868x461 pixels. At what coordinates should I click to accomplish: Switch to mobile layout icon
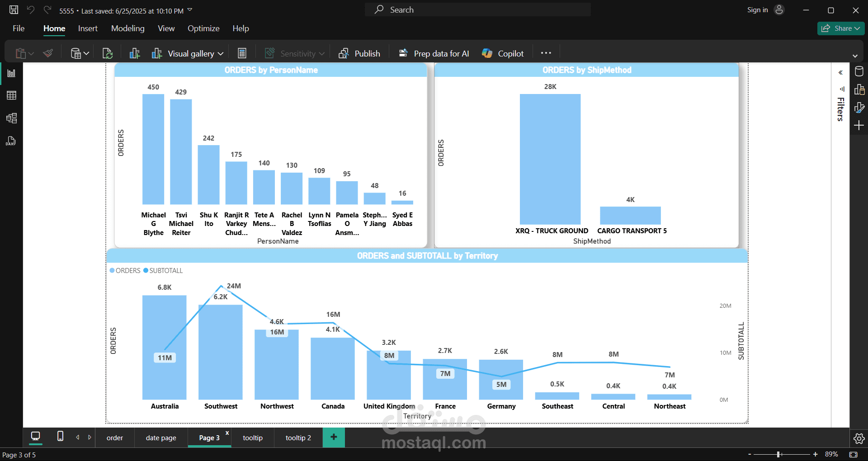click(x=60, y=436)
